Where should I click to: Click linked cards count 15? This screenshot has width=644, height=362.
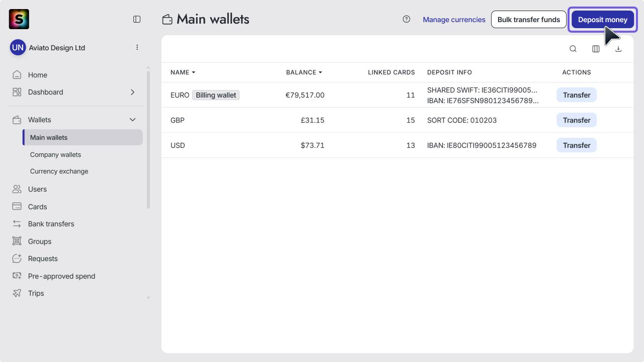(x=411, y=120)
